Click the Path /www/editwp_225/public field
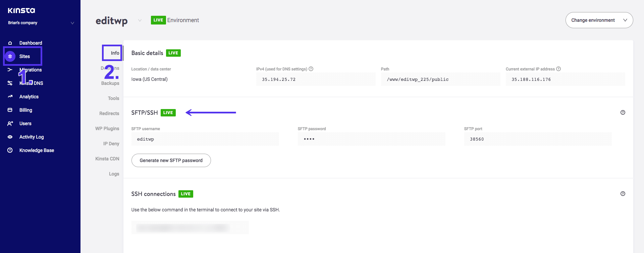The height and width of the screenshot is (253, 644). pyautogui.click(x=440, y=79)
